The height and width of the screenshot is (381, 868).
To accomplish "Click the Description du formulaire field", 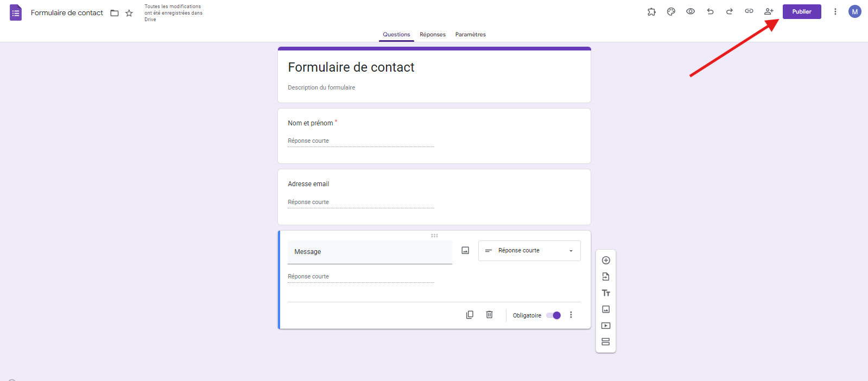I will 321,87.
